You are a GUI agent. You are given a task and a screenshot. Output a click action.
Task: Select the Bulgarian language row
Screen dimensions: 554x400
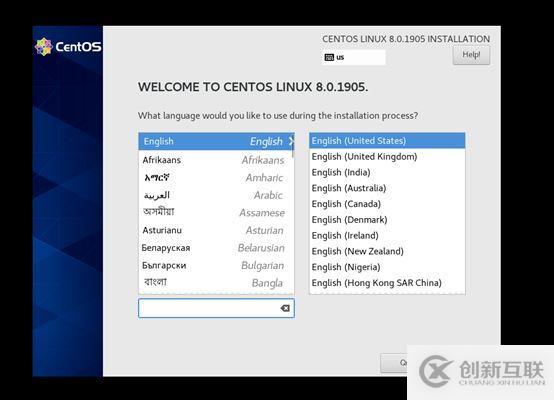[216, 265]
